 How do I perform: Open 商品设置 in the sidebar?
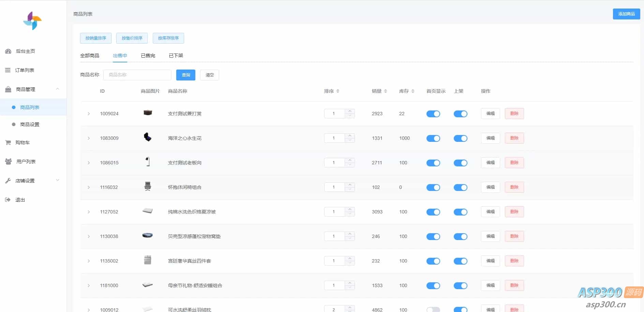pyautogui.click(x=33, y=124)
